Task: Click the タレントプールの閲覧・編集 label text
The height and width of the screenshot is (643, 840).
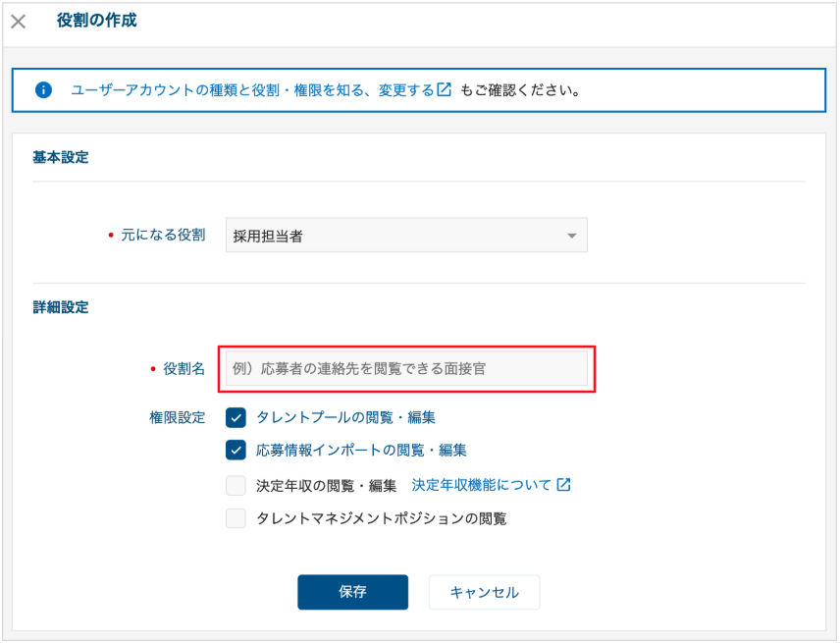Action: point(345,417)
